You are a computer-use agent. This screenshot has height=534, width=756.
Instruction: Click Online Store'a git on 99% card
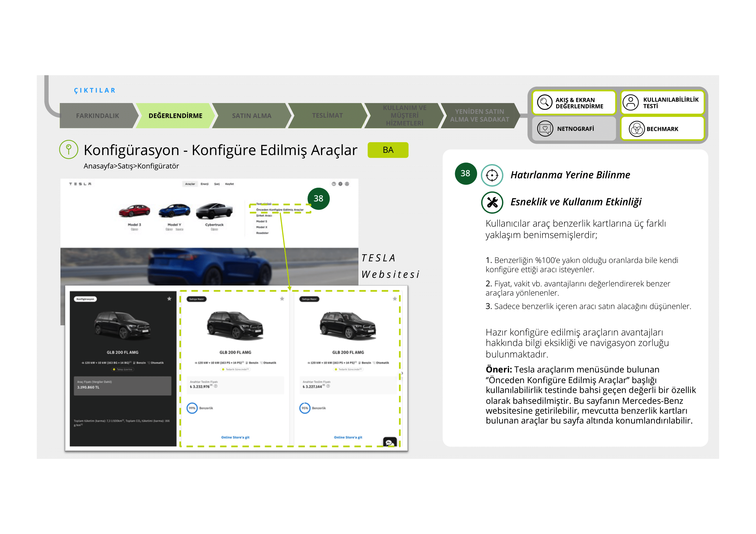tap(235, 437)
